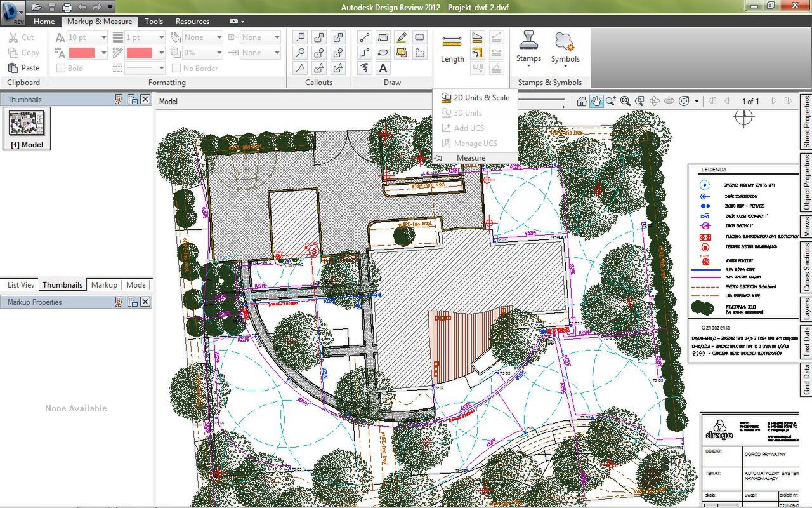
Task: Open the Views side tab
Action: pos(806,226)
